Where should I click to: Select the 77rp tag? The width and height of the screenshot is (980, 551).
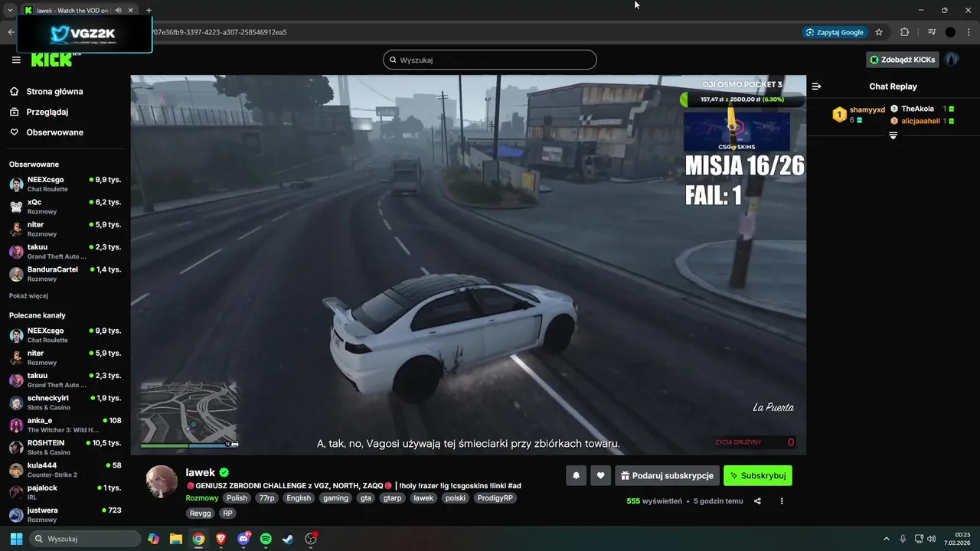266,497
